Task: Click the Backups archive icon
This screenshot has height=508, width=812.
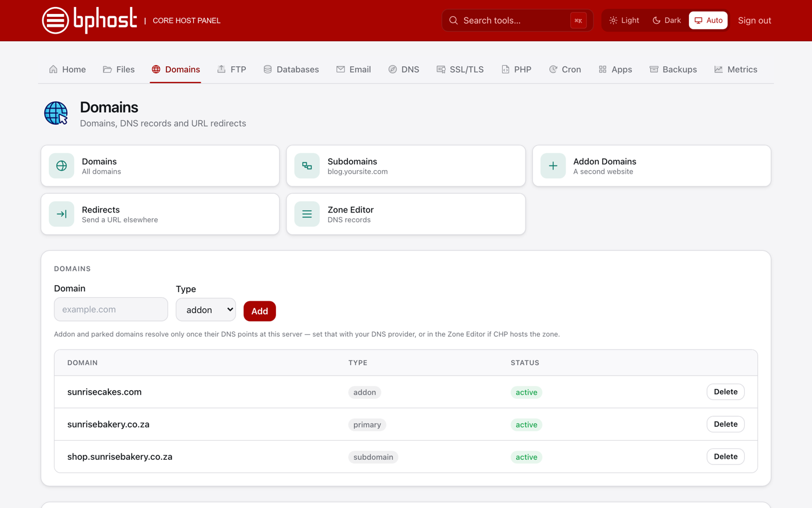Action: 654,69
